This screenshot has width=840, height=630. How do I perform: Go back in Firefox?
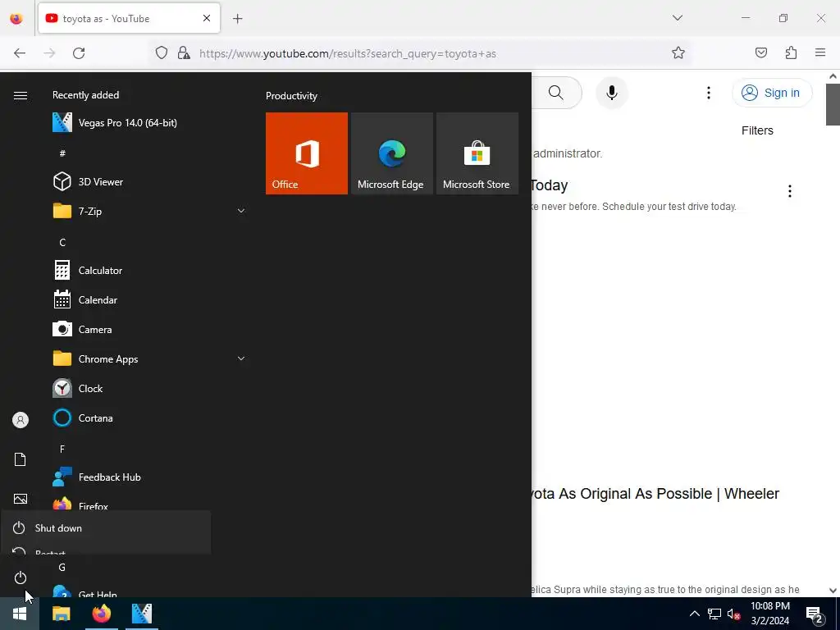pos(20,53)
